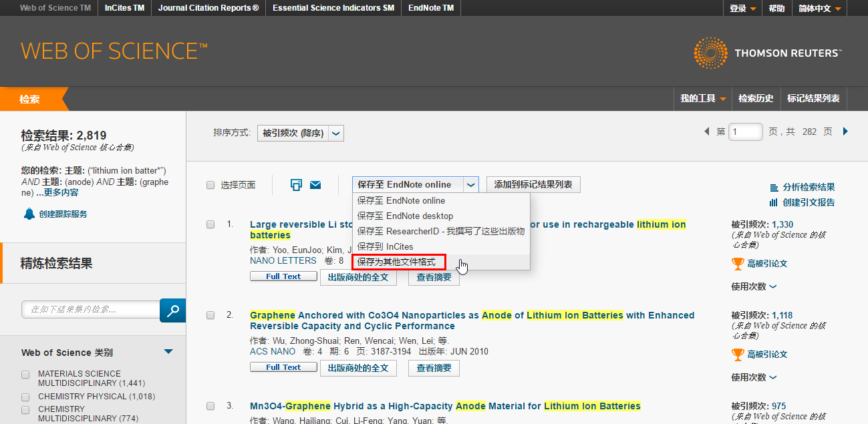Click the search within results field

pyautogui.click(x=91, y=310)
